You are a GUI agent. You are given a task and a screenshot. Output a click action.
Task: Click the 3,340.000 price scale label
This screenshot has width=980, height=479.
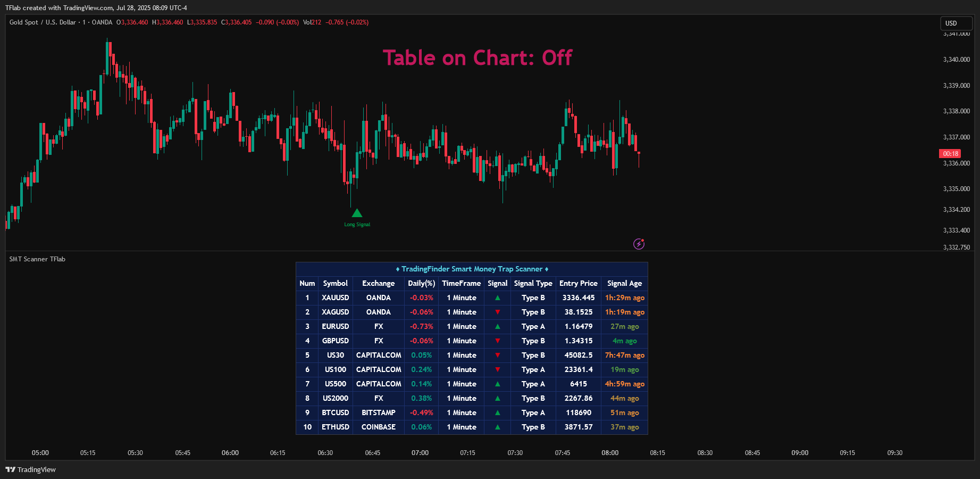tap(956, 60)
